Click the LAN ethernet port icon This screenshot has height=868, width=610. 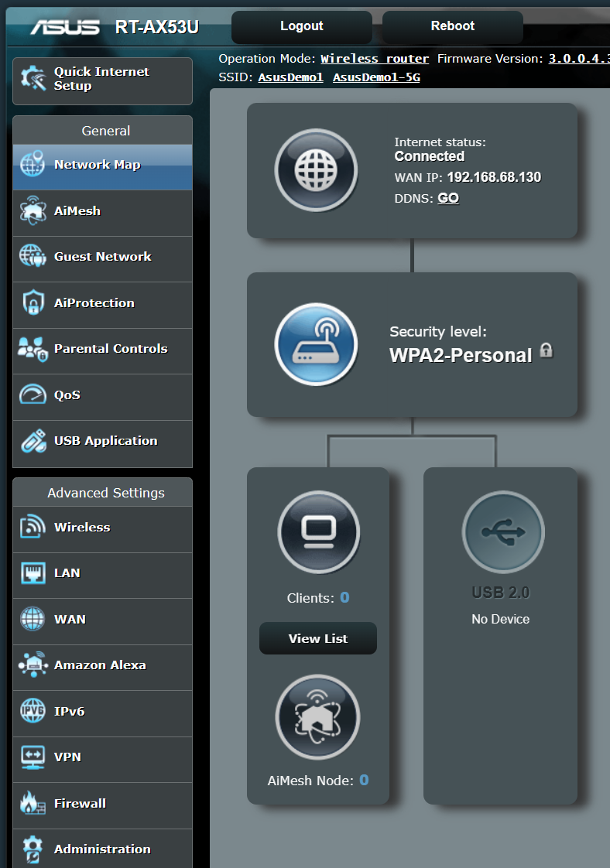pos(33,573)
